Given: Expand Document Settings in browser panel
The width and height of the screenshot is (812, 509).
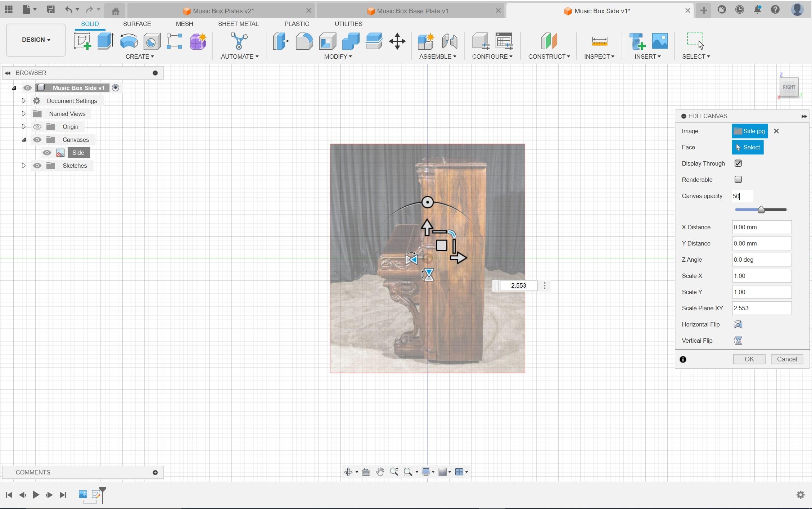Looking at the screenshot, I should click(x=23, y=100).
